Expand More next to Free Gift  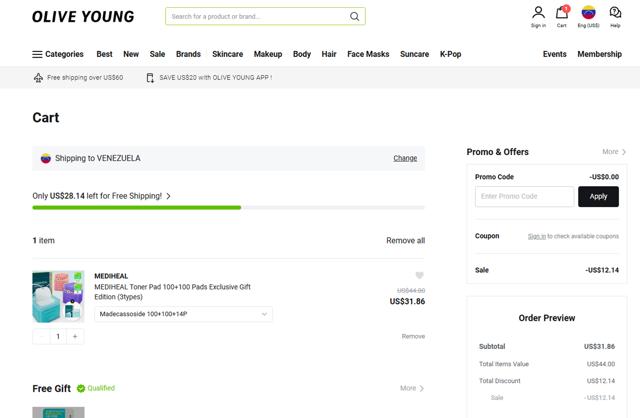click(412, 388)
